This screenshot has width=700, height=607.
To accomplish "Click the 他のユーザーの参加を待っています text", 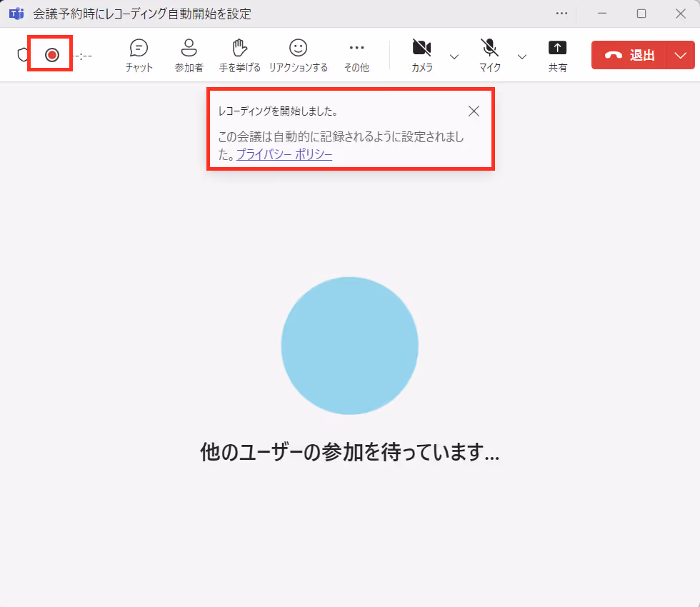I will pyautogui.click(x=349, y=451).
